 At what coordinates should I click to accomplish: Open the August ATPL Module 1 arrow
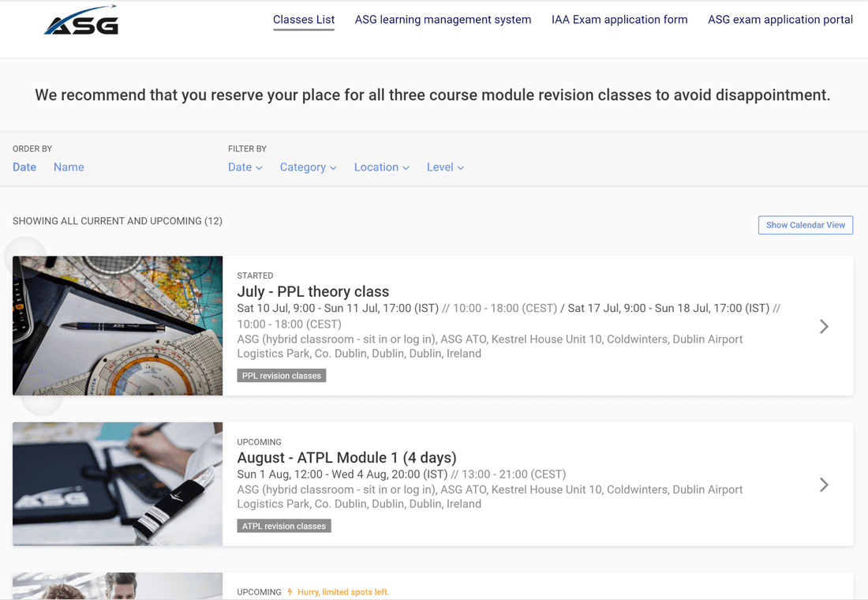(x=824, y=485)
